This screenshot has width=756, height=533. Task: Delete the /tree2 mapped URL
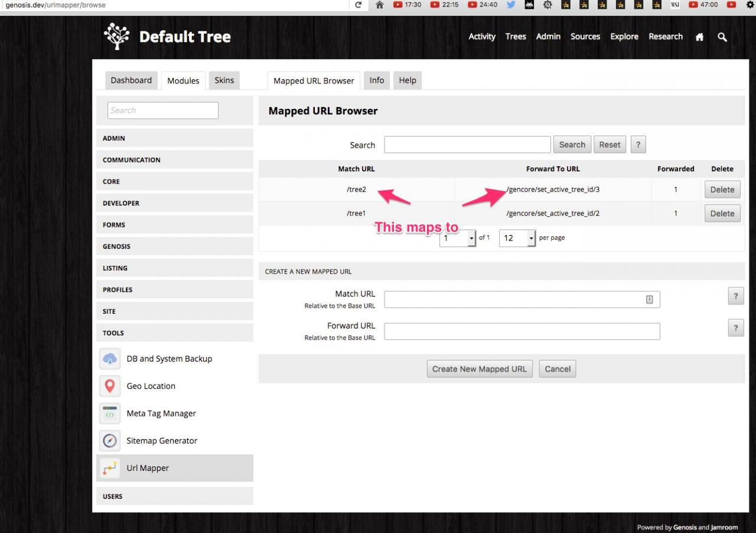(722, 190)
